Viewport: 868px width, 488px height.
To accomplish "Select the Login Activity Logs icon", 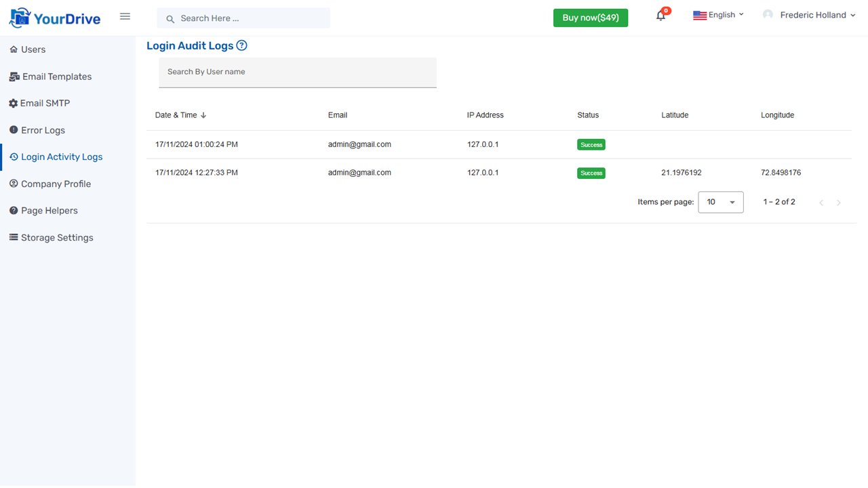I will pyautogui.click(x=14, y=157).
